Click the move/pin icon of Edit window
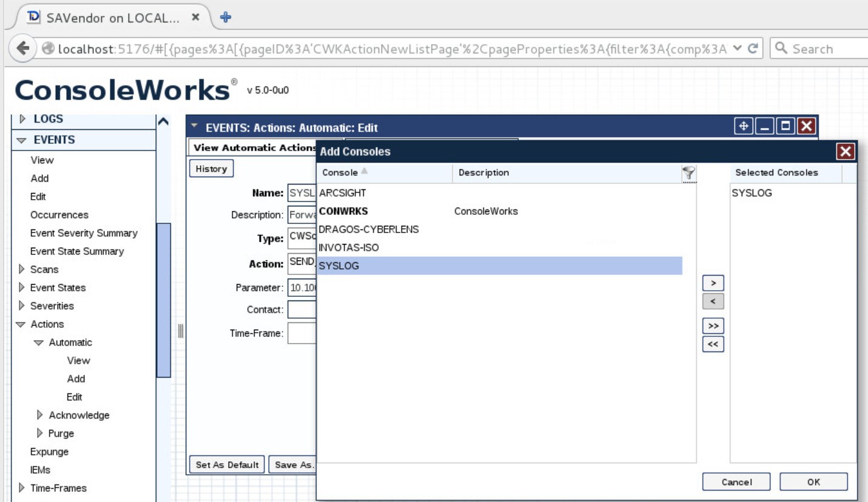Screen dimensions: 868x502 (x=743, y=126)
